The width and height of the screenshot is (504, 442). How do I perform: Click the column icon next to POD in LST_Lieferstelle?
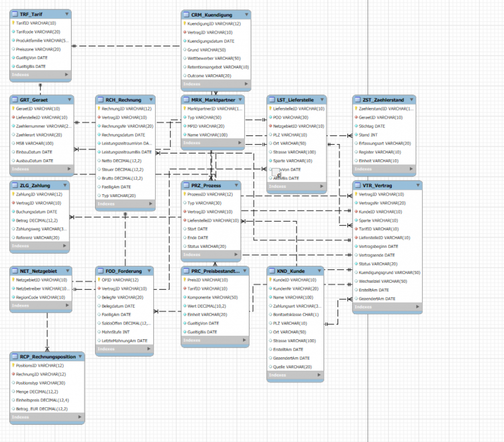click(x=270, y=118)
